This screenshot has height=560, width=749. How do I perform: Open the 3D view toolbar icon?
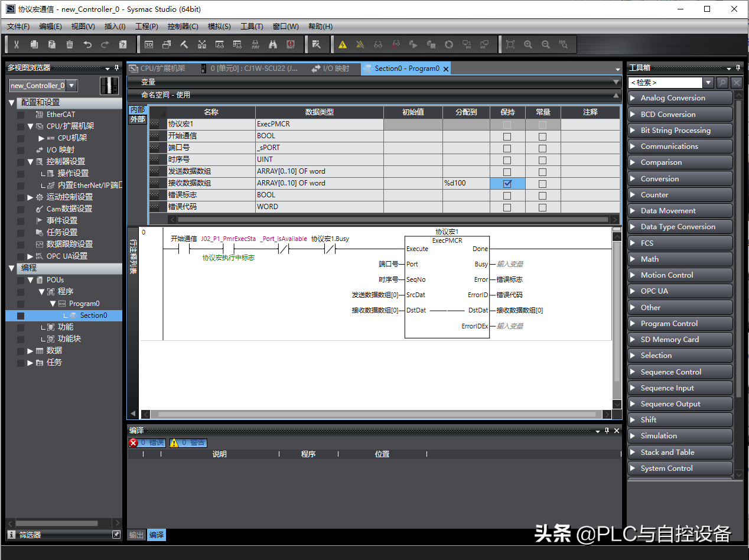click(149, 44)
